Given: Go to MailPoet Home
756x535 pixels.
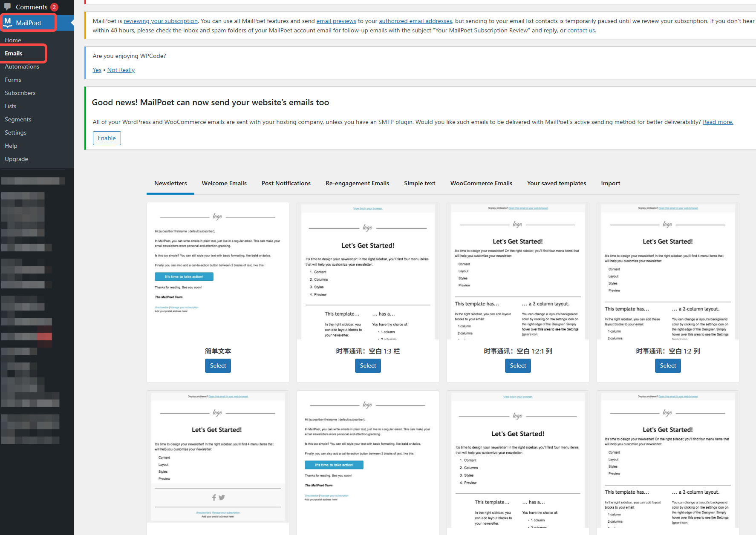Looking at the screenshot, I should point(13,40).
